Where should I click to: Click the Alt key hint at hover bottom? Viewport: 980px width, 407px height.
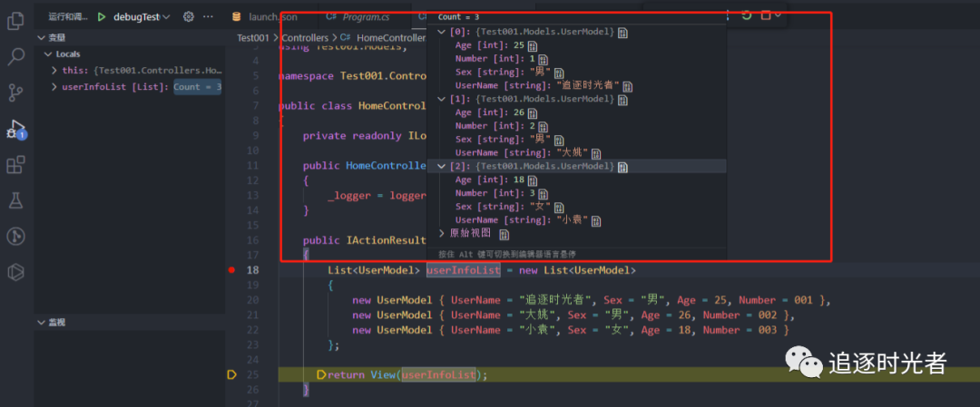click(x=507, y=254)
